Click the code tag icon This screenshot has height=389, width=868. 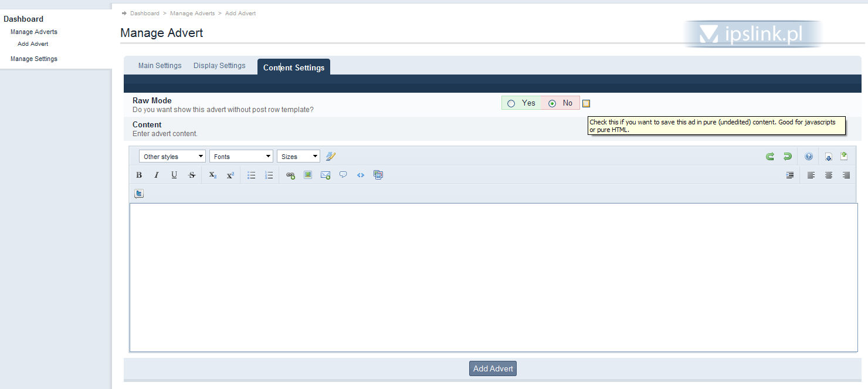pyautogui.click(x=361, y=175)
